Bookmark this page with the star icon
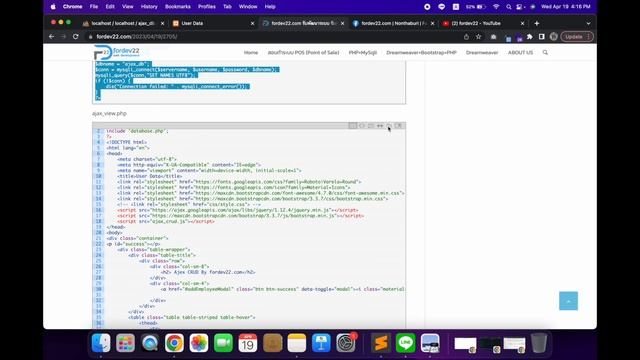Screen dimensions: 640x360 click(478, 37)
